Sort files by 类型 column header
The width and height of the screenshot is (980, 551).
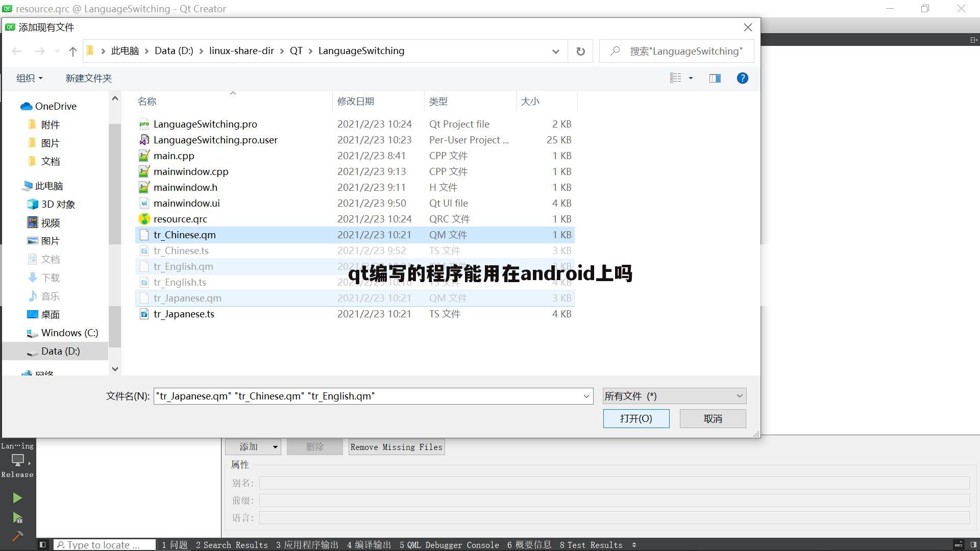(x=438, y=101)
